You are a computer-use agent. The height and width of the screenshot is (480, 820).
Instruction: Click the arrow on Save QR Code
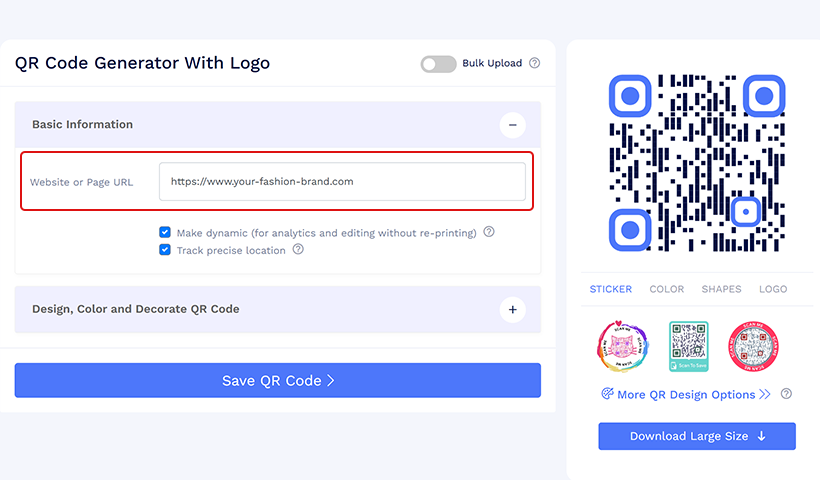[330, 381]
